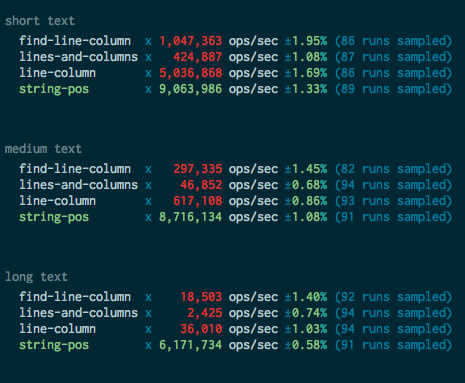This screenshot has width=465, height=383.
Task: Click the ±1.33% margin value
Action: tap(306, 89)
